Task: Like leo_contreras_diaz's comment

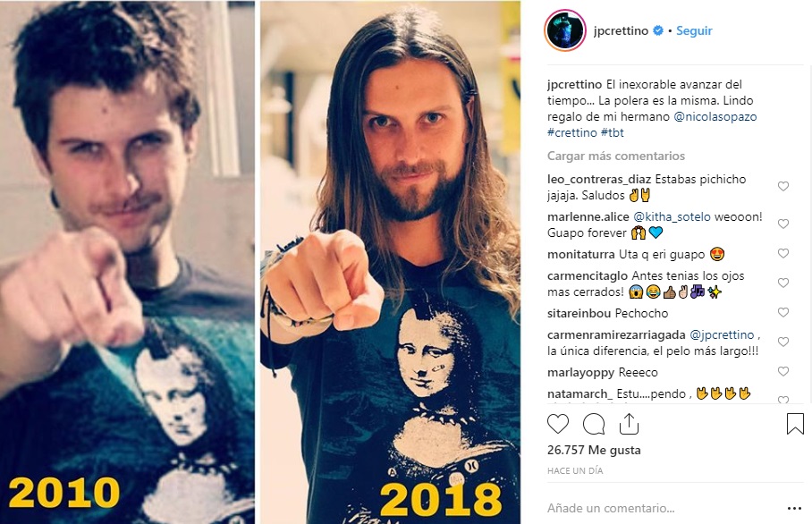Action: pyautogui.click(x=783, y=186)
